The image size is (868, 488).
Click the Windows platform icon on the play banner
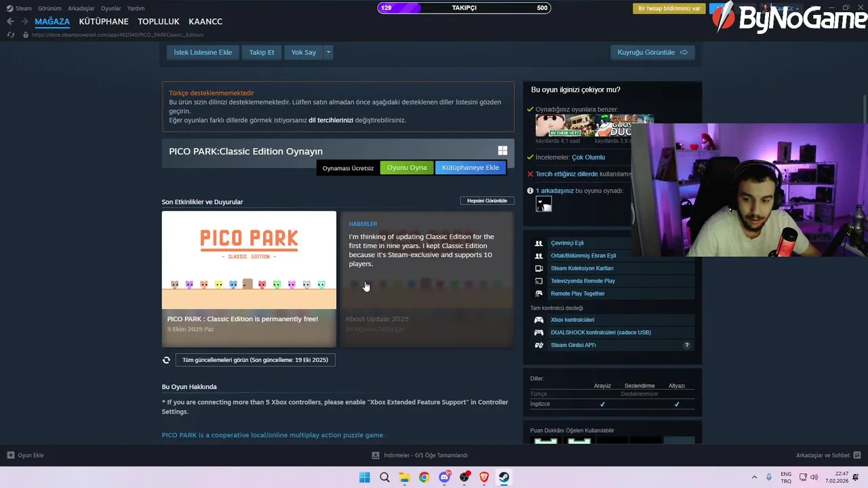(x=502, y=151)
